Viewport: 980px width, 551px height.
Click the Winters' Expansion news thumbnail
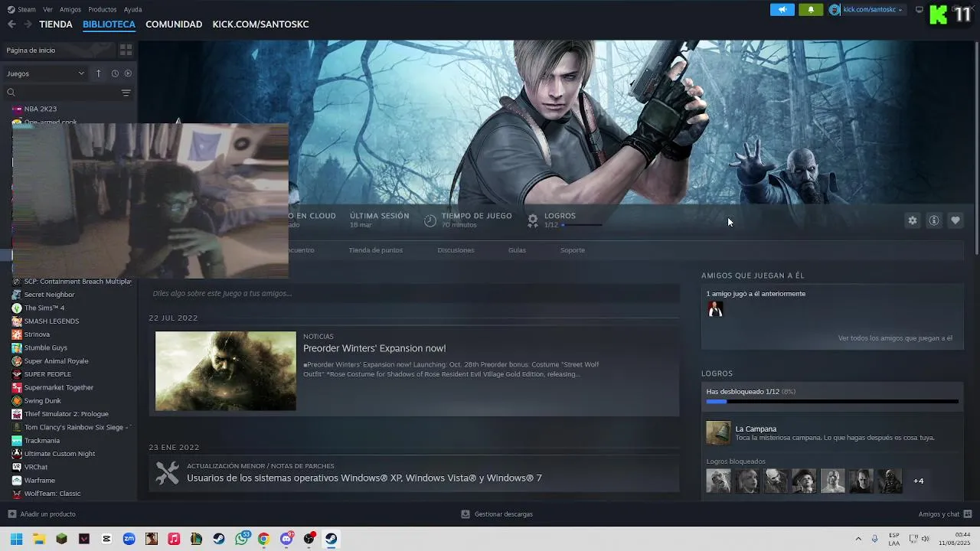[226, 371]
